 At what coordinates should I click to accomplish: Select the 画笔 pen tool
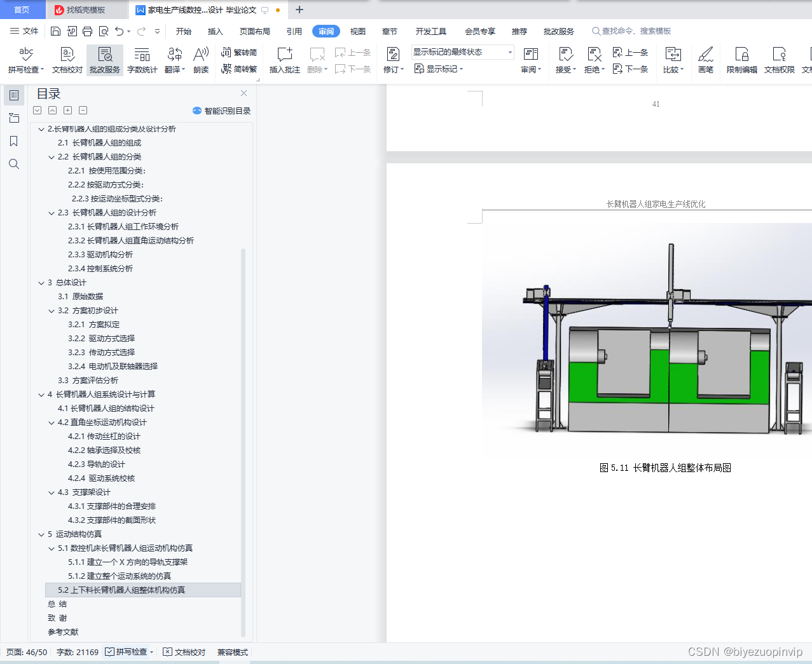(706, 60)
